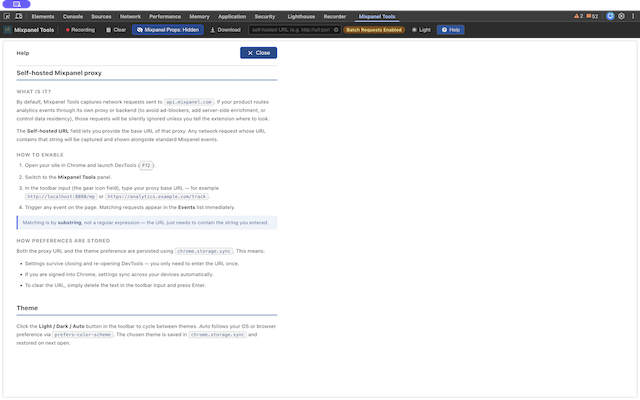
Task: Open the Console tab
Action: click(x=73, y=17)
